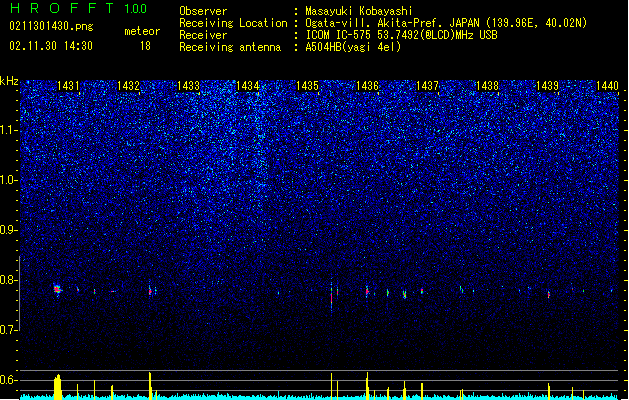Click the HROFFT 1.0.0 title text

pos(79,8)
